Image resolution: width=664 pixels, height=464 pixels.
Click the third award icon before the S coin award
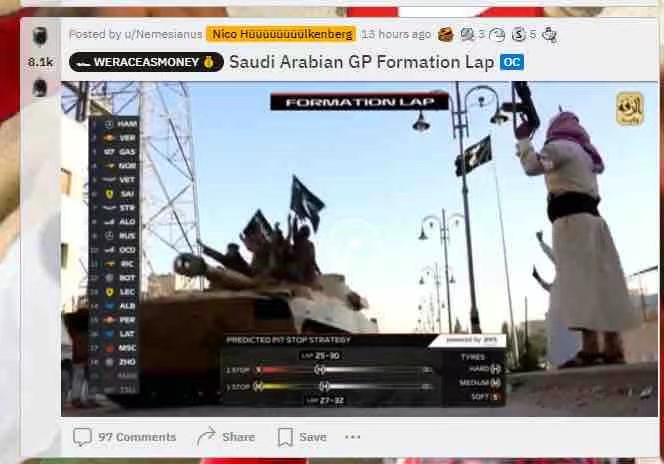pyautogui.click(x=497, y=34)
